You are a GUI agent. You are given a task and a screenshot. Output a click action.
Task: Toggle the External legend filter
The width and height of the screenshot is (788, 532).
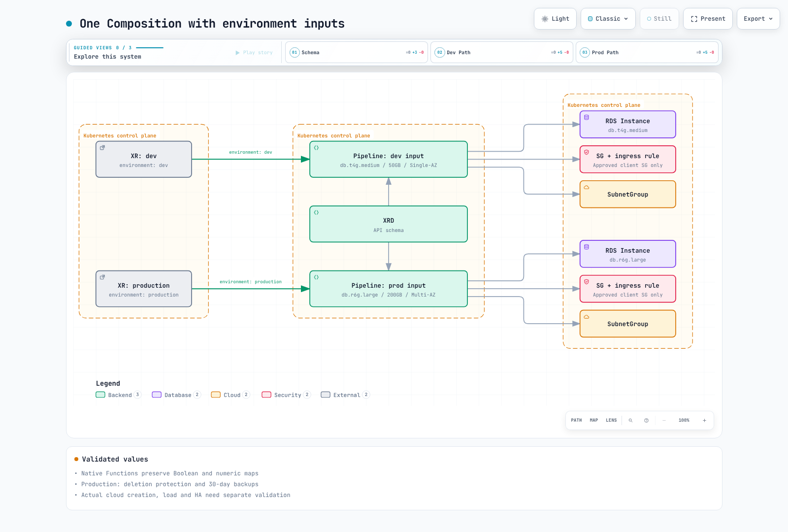(x=345, y=395)
